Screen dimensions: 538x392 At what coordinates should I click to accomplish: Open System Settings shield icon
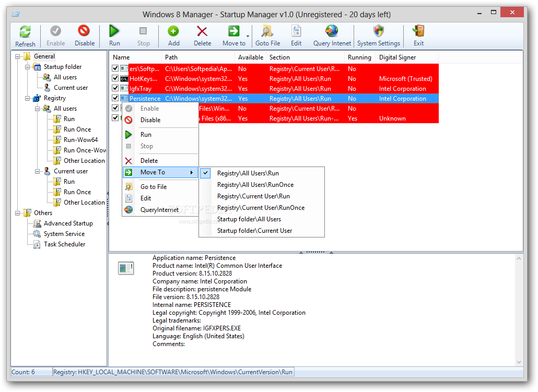click(x=379, y=31)
